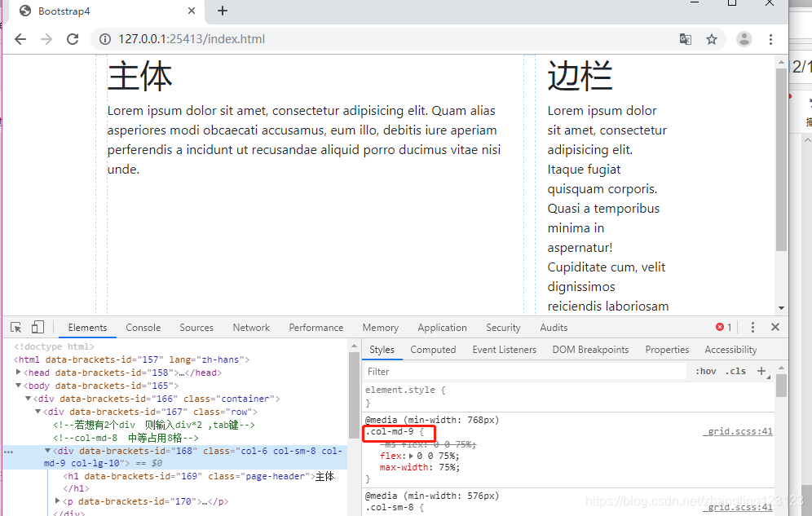Open the Security tab
812x516 pixels.
503,328
